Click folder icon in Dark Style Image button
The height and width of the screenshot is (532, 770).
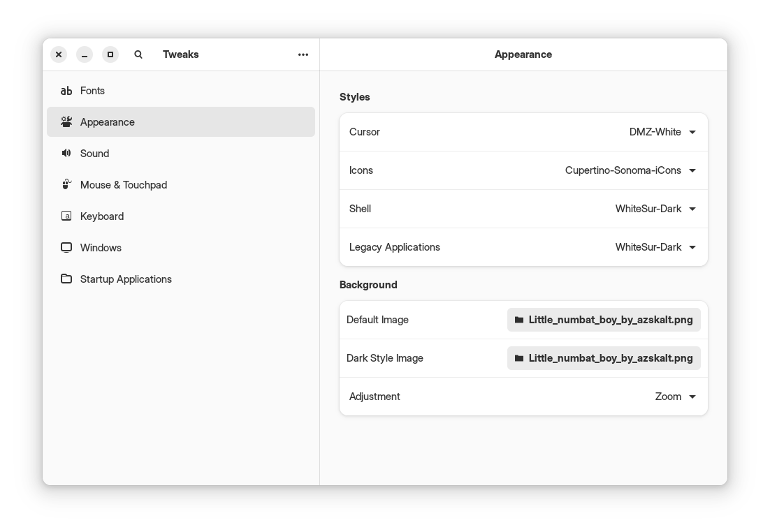pos(518,358)
